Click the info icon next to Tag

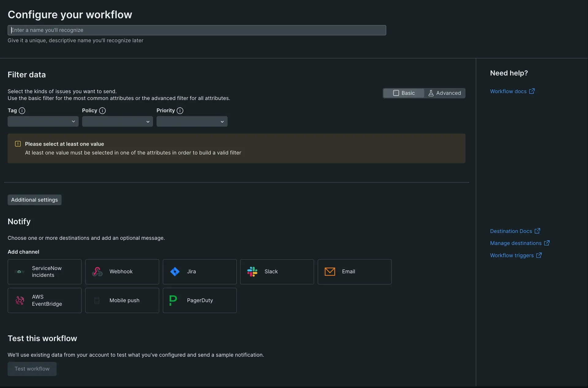click(x=22, y=111)
